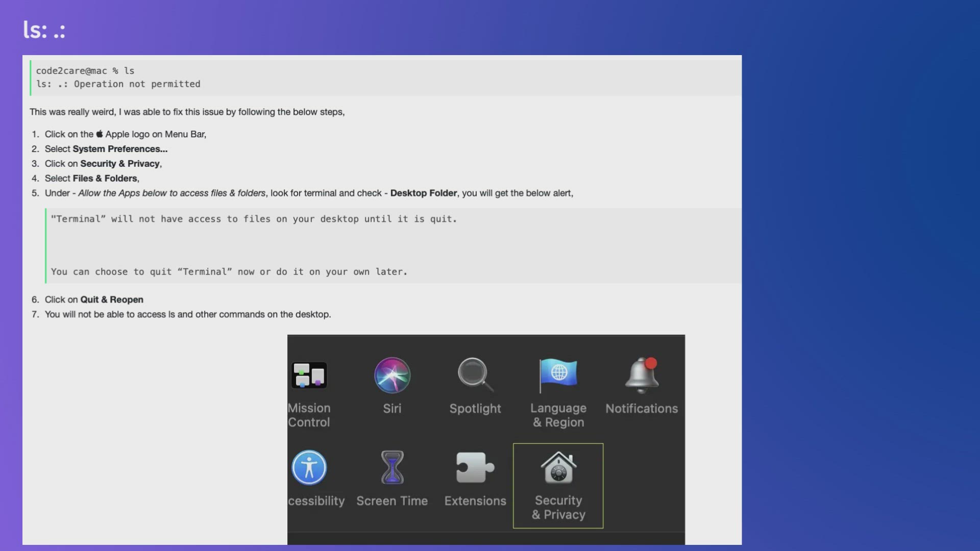Click the Siri preferences icon
This screenshot has width=980, height=551.
click(392, 375)
